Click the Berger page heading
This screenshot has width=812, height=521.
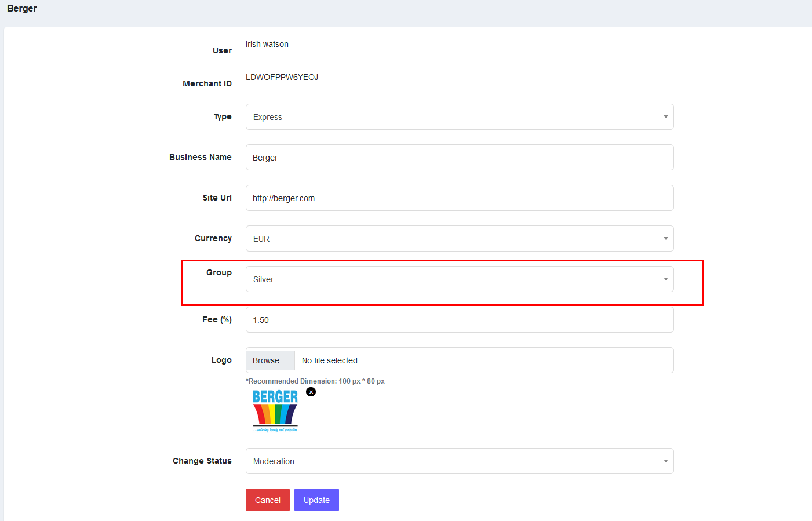point(22,8)
